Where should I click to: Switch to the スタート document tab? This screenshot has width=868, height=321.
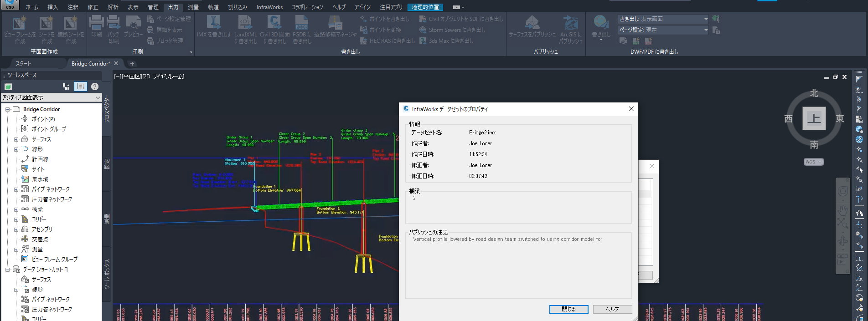click(x=23, y=64)
